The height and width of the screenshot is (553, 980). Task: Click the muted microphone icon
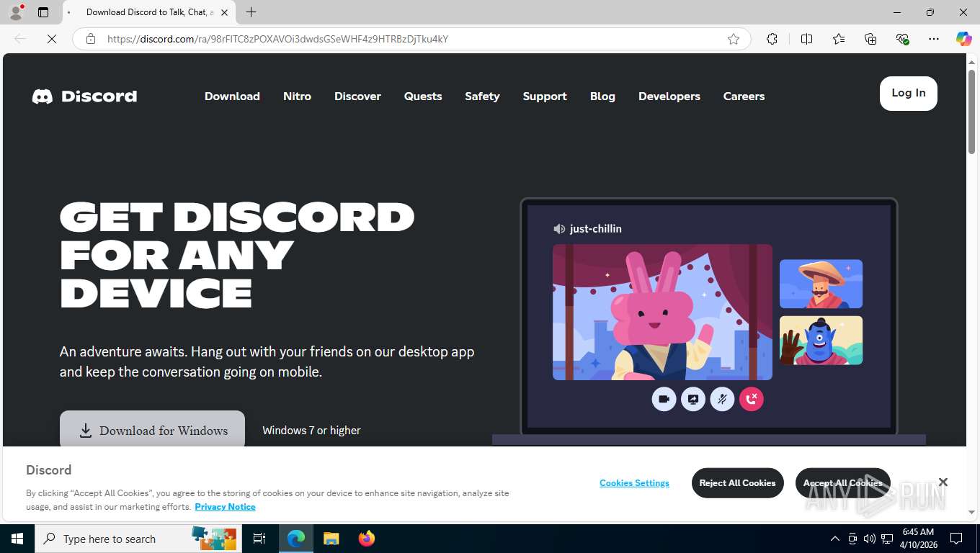click(722, 399)
